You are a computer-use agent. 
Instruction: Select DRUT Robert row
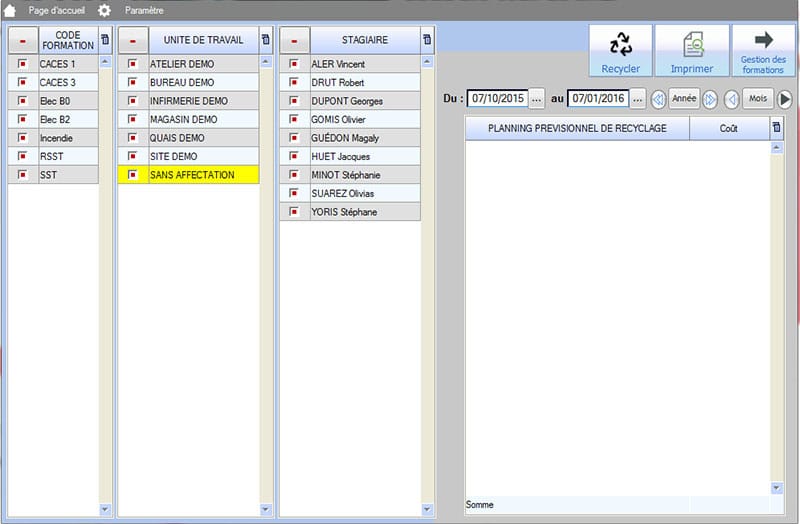click(350, 83)
